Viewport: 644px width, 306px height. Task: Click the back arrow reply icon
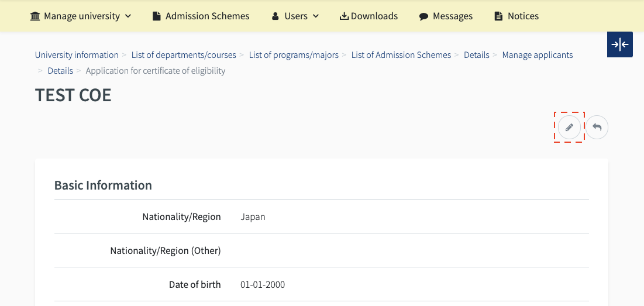597,127
